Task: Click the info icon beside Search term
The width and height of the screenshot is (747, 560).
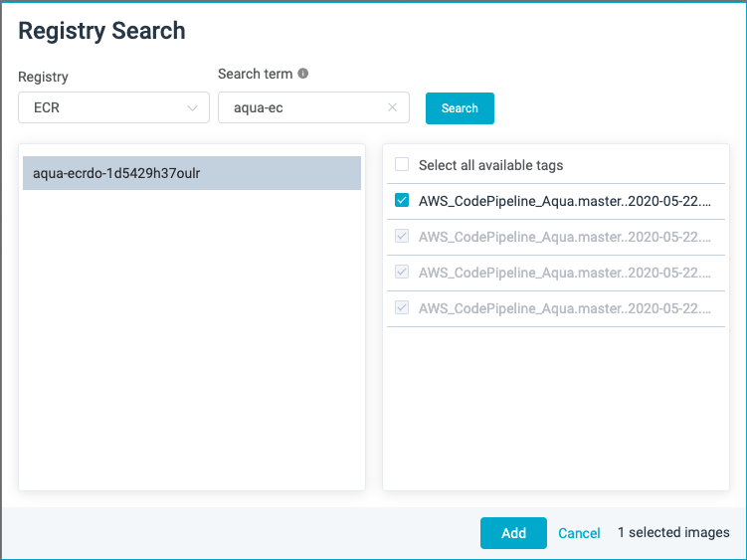Action: tap(303, 74)
